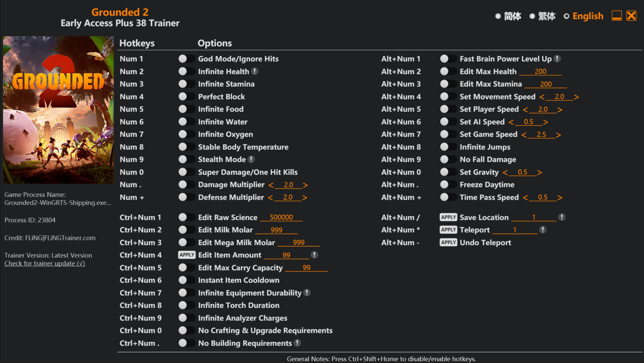Image resolution: width=644 pixels, height=363 pixels.
Task: Select English language radio button
Action: pyautogui.click(x=566, y=16)
